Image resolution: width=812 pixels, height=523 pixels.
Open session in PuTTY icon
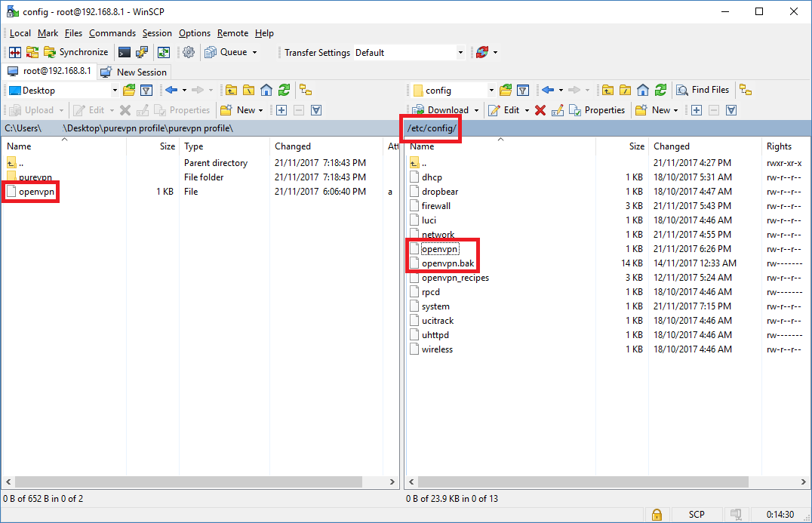pos(141,52)
